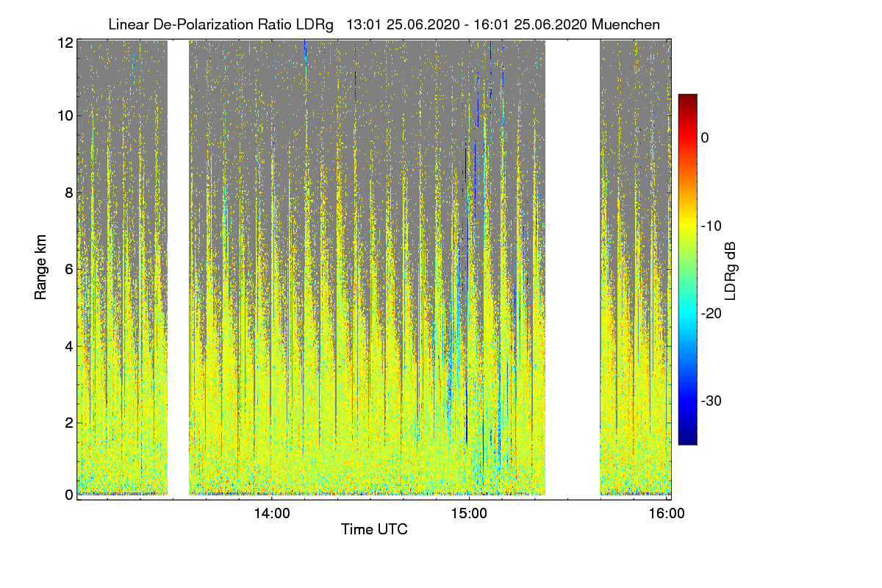This screenshot has width=882, height=588.
Task: Click the '16:00' time axis tick label
Action: coord(667,514)
